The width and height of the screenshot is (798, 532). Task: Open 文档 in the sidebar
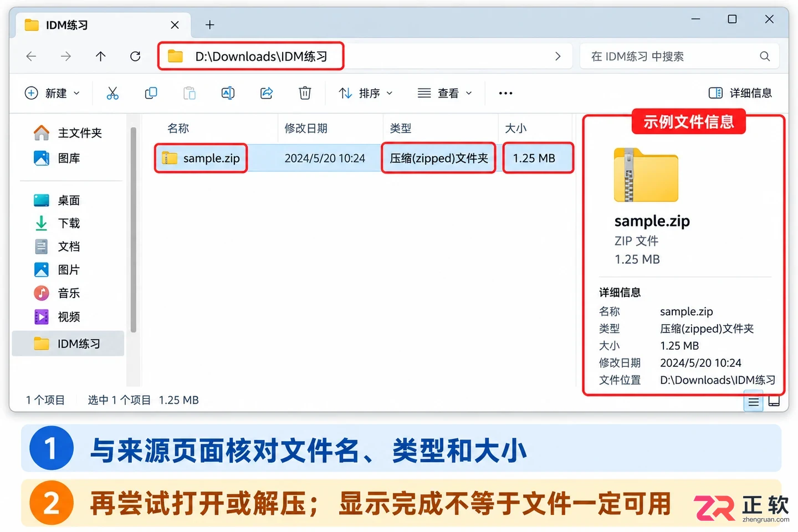pyautogui.click(x=57, y=247)
